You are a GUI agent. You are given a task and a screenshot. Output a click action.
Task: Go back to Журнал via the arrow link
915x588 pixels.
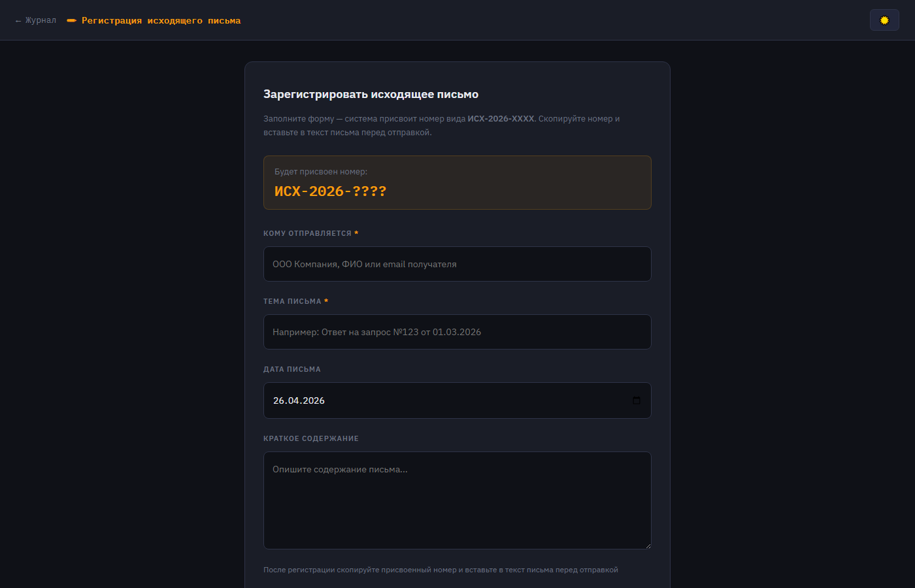pos(36,21)
